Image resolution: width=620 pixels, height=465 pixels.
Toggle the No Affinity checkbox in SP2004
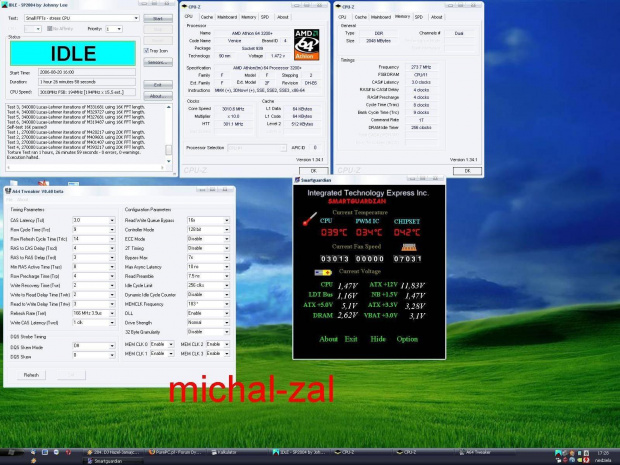click(49, 28)
